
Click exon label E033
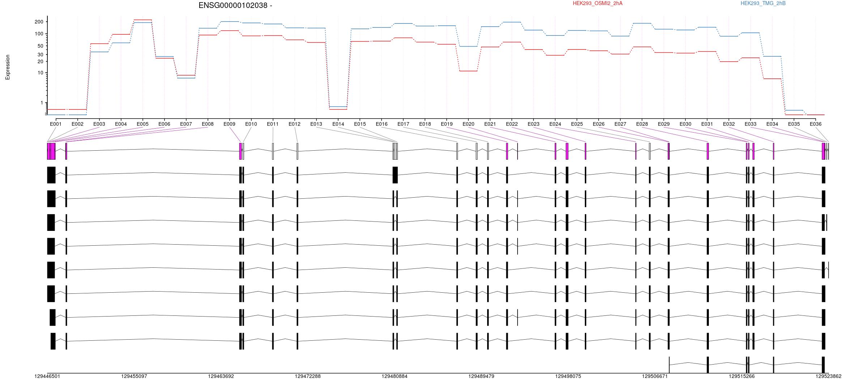[x=750, y=124]
